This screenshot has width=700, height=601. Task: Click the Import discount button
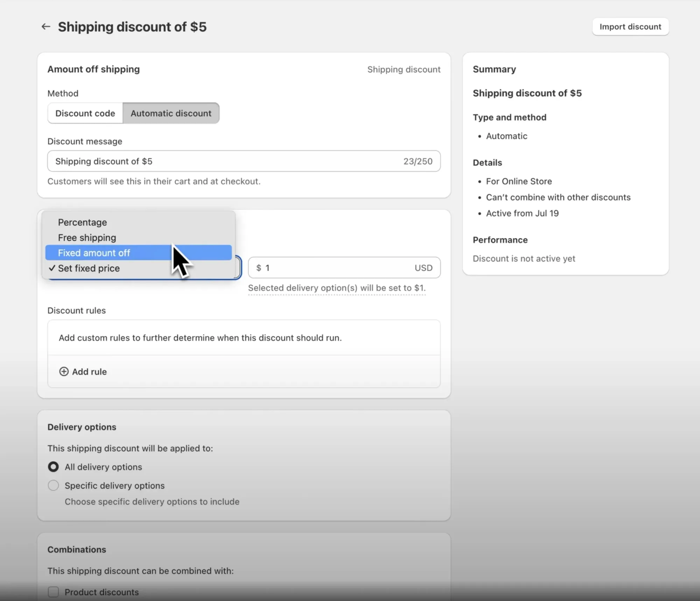630,27
